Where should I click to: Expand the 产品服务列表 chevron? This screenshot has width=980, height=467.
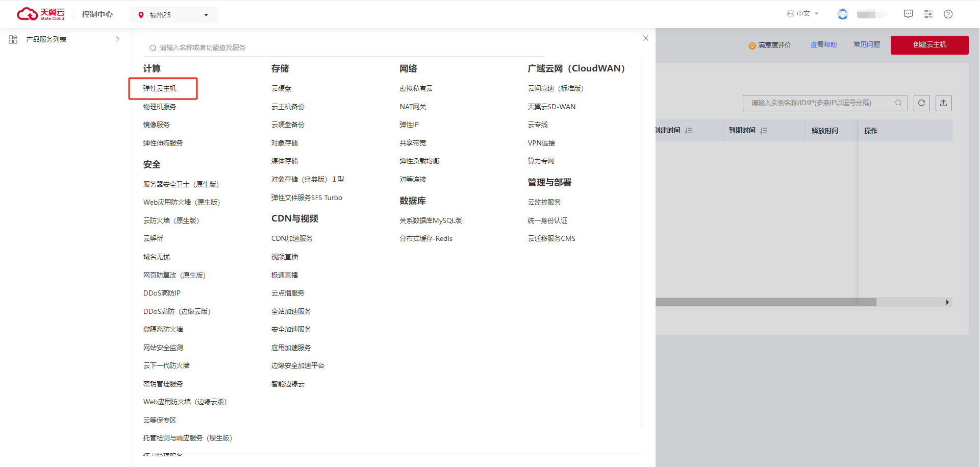(x=117, y=39)
